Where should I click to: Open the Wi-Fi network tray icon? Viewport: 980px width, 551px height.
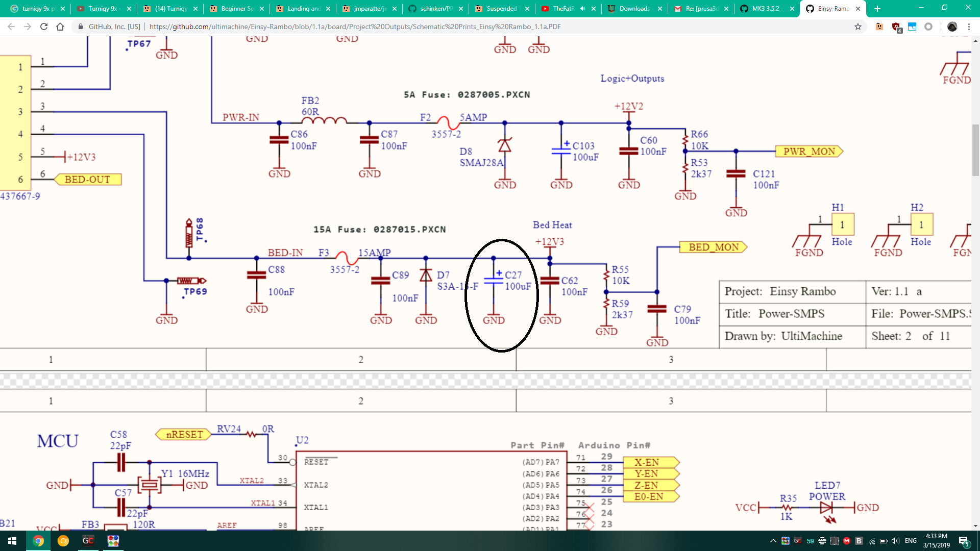tap(872, 541)
